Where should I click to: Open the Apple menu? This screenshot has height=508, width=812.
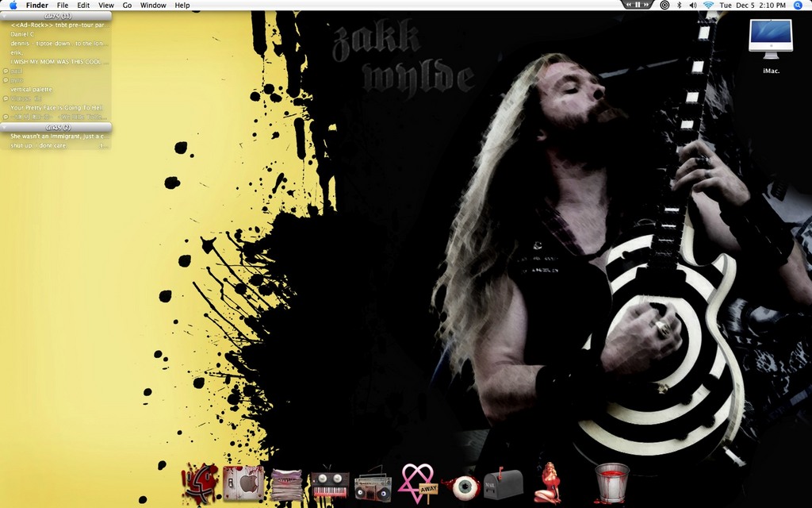[13, 6]
